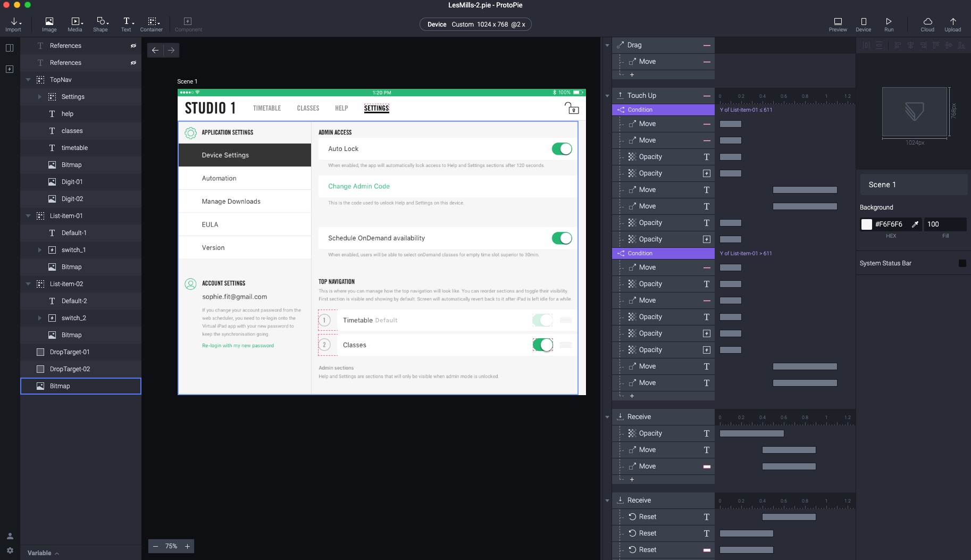971x560 pixels.
Task: Select the EULA list entry
Action: pos(245,224)
